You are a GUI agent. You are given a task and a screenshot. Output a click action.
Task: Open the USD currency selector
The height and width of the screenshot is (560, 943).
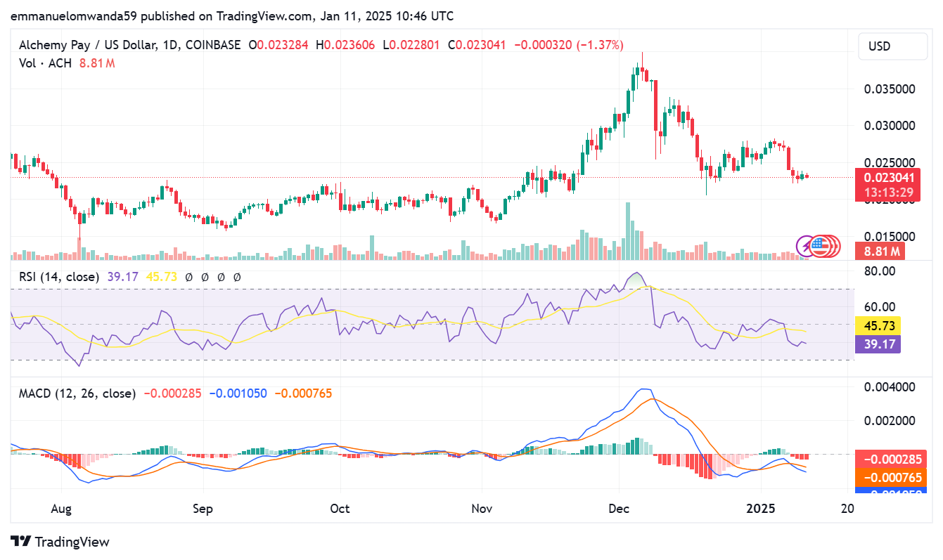893,46
